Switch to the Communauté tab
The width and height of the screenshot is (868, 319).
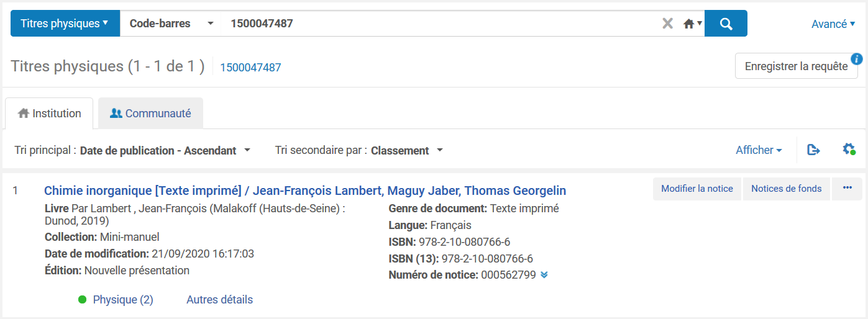(150, 114)
